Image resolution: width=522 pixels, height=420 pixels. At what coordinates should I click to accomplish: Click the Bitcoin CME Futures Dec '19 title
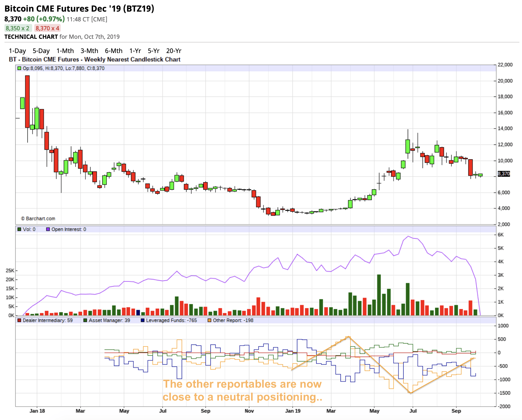point(79,8)
